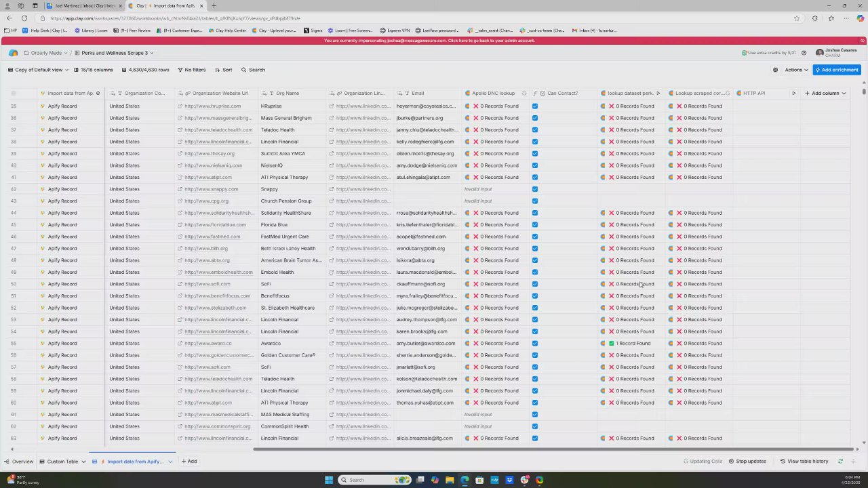Image resolution: width=868 pixels, height=488 pixels.
Task: Run the HTTP API column play icon
Action: pyautogui.click(x=793, y=93)
